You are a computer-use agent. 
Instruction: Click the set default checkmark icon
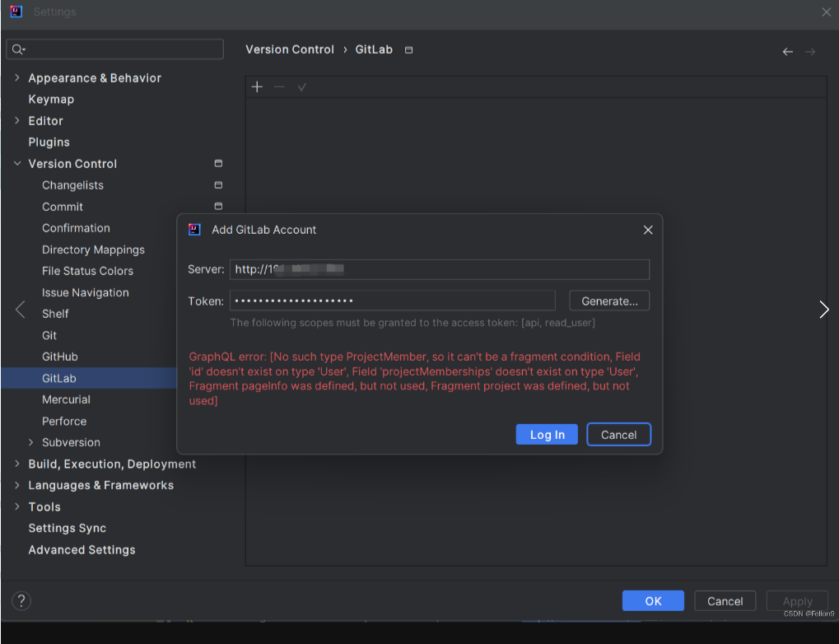tap(302, 86)
